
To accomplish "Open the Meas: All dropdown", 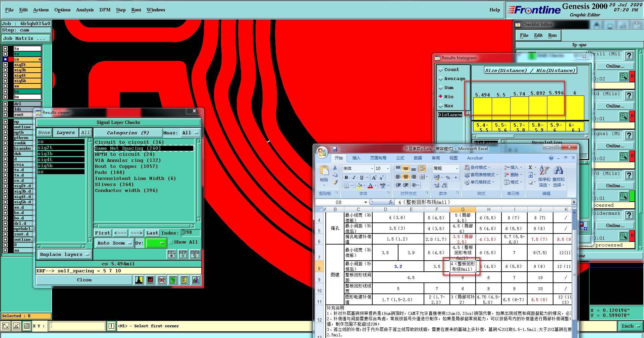I will click(190, 133).
